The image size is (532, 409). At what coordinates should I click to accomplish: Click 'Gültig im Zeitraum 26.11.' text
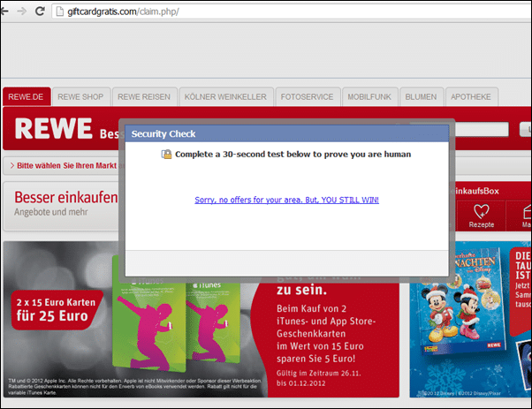pyautogui.click(x=319, y=374)
